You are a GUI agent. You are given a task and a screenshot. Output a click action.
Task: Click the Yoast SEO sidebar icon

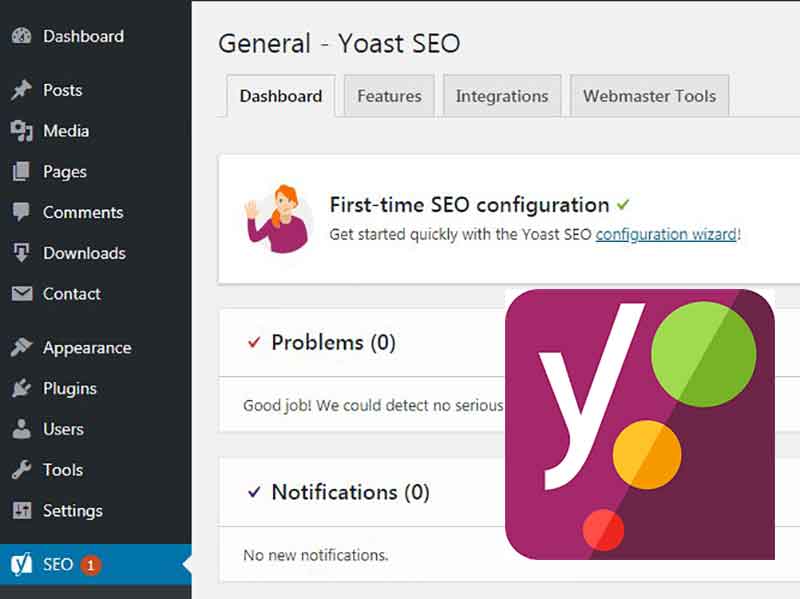pos(21,565)
